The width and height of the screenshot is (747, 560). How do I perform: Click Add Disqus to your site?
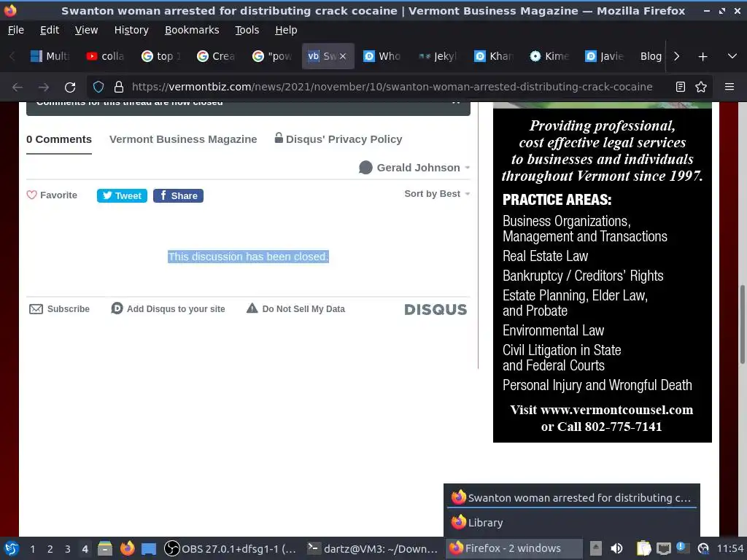click(x=169, y=309)
